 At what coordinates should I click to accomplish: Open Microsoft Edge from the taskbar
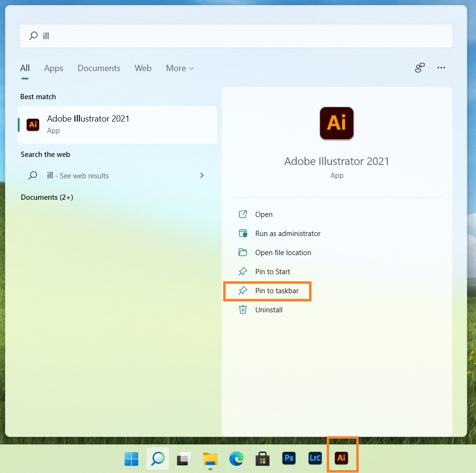237,458
